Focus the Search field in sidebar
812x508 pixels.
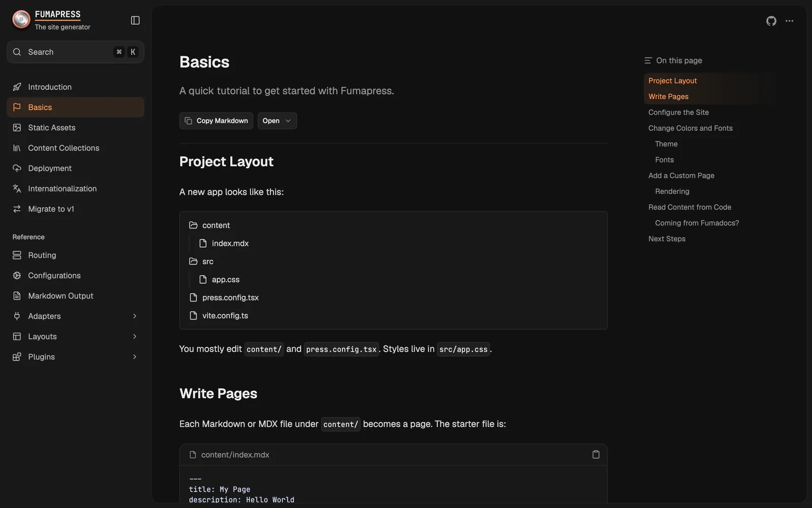tap(76, 52)
